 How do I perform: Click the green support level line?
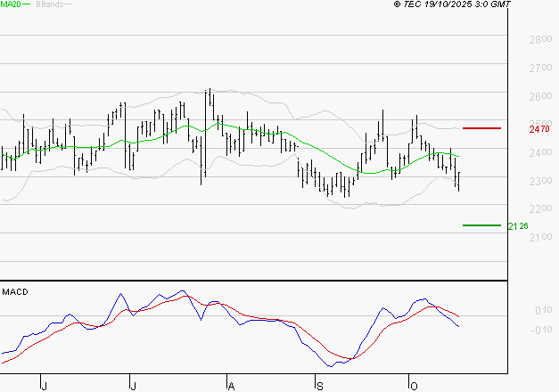tap(481, 225)
